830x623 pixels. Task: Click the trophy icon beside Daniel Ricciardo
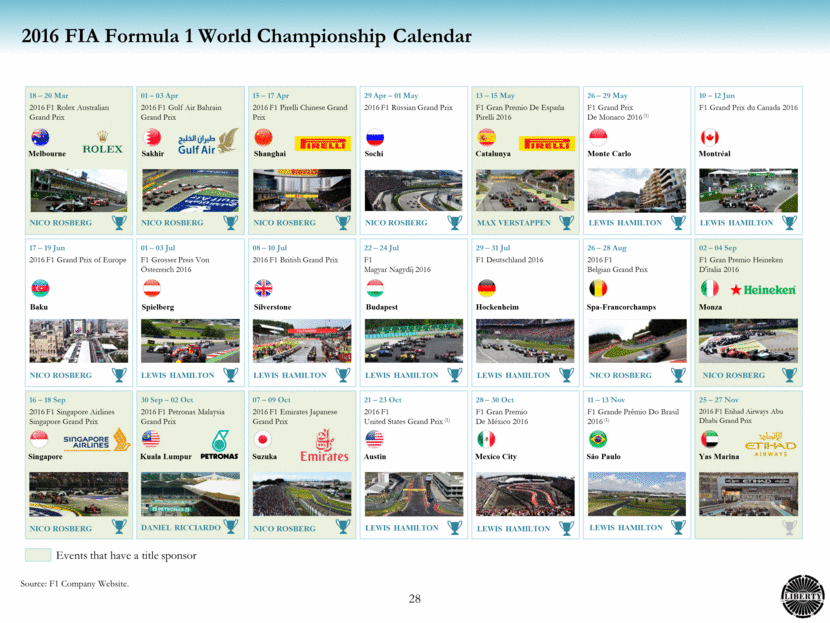pyautogui.click(x=231, y=527)
